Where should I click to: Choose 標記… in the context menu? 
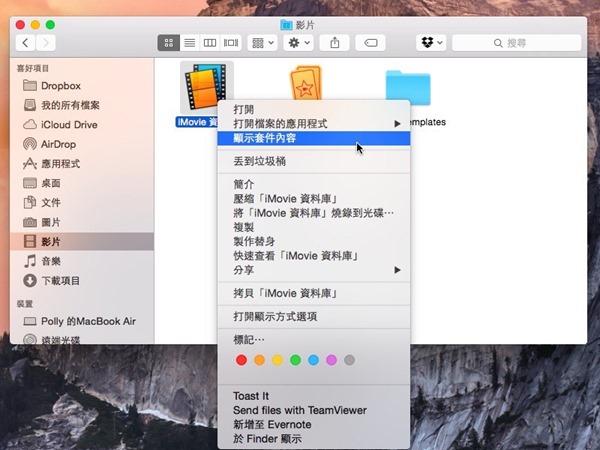tap(314, 340)
